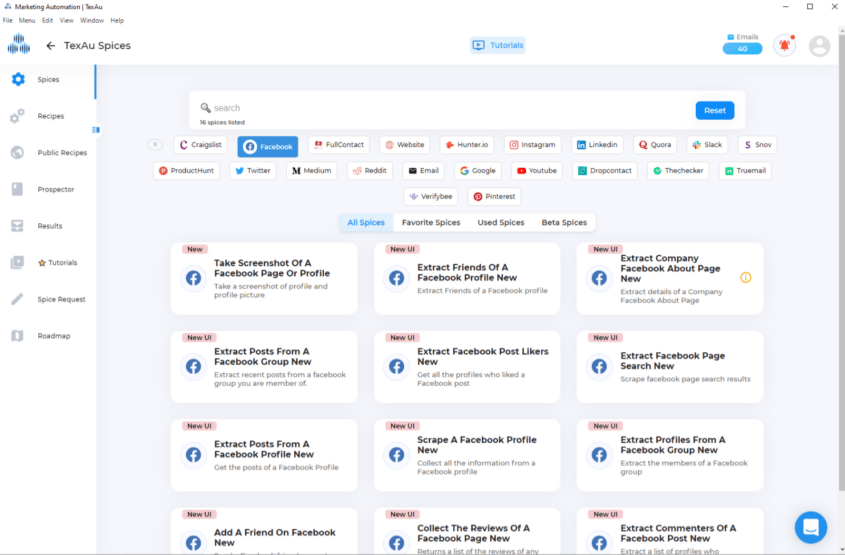Viewport: 845px width, 555px height.
Task: Filter spices by Email
Action: click(423, 170)
